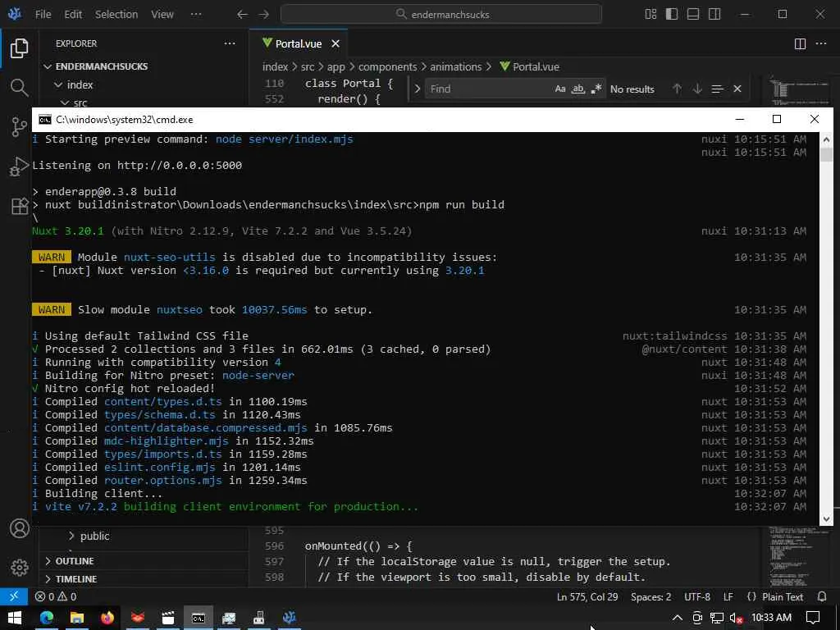Open notifications bell in status bar

tap(822, 597)
